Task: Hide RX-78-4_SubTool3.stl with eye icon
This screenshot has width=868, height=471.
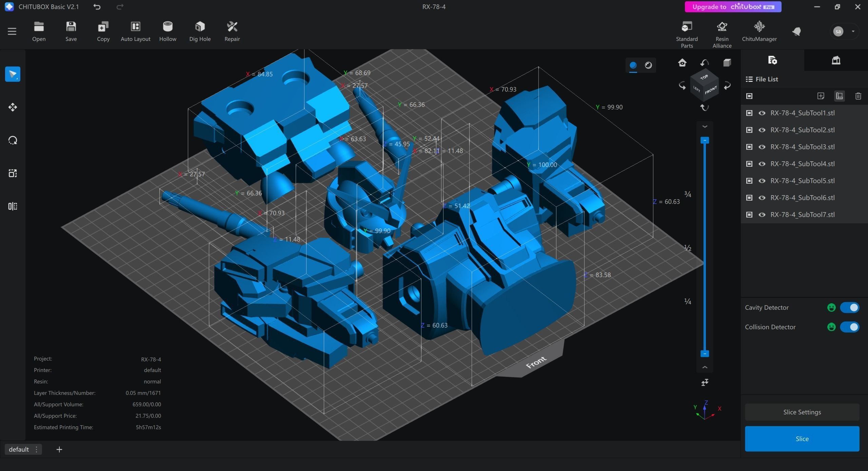Action: [762, 147]
